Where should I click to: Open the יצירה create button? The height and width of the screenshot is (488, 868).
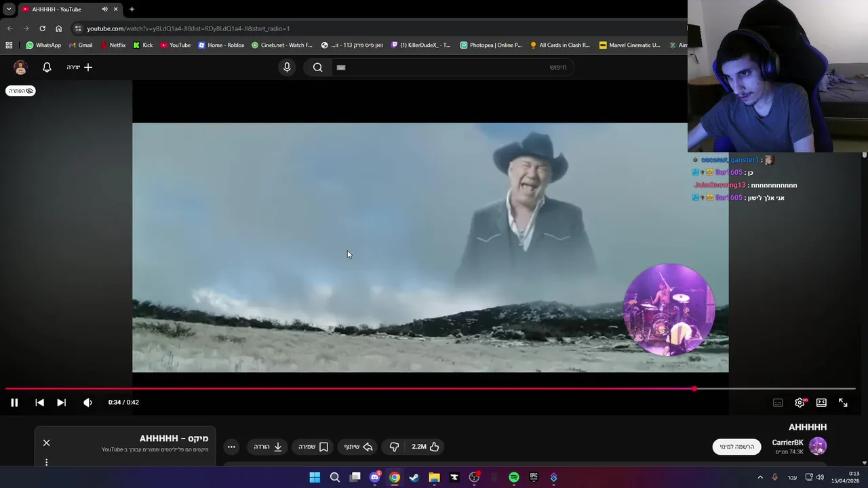point(79,67)
